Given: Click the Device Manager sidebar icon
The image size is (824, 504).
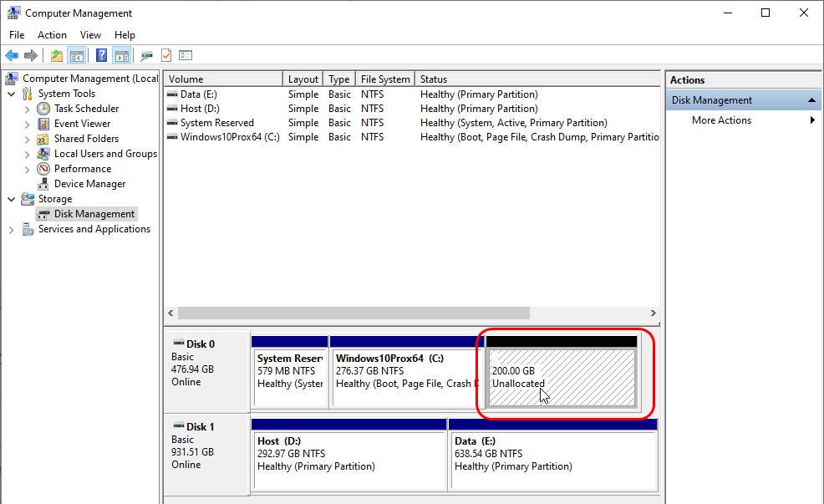Looking at the screenshot, I should tap(43, 184).
